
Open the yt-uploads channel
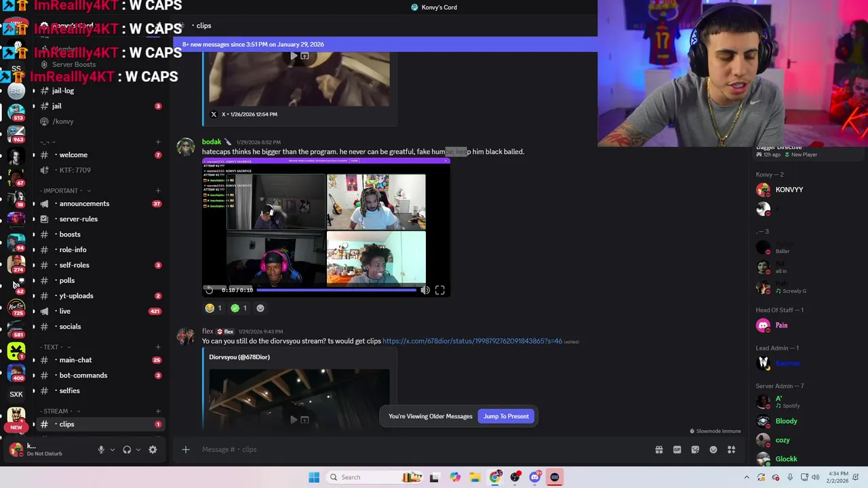pyautogui.click(x=99, y=296)
